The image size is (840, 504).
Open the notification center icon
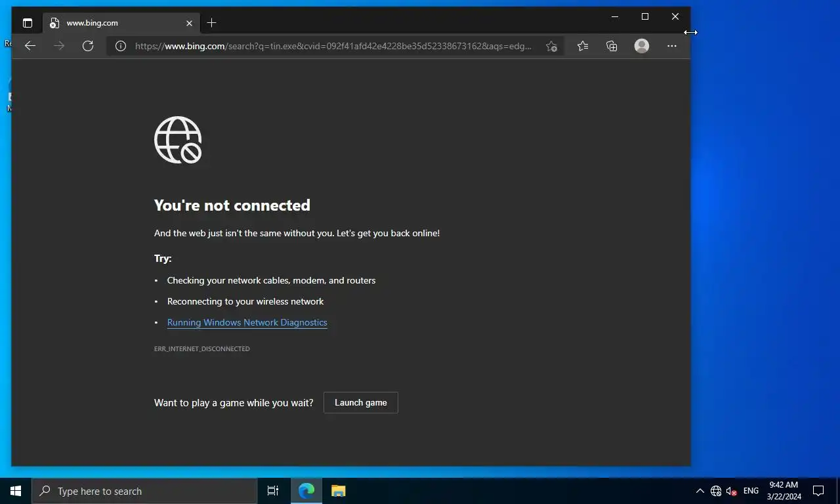tap(818, 491)
